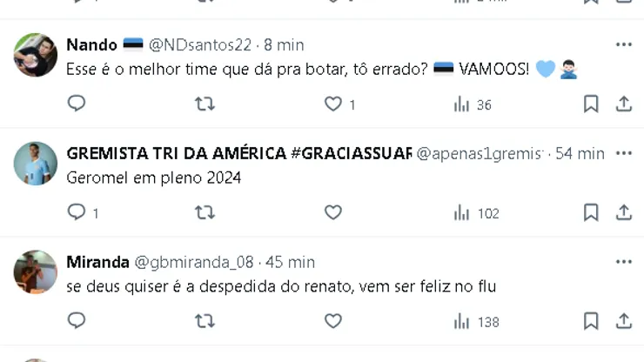Open more options on Miranda's tweet
This screenshot has width=644, height=362.
pos(623,262)
